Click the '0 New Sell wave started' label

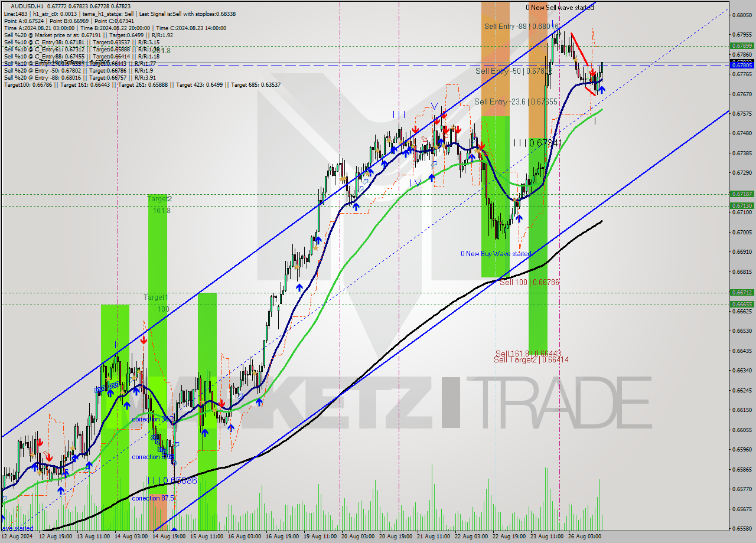click(x=560, y=8)
